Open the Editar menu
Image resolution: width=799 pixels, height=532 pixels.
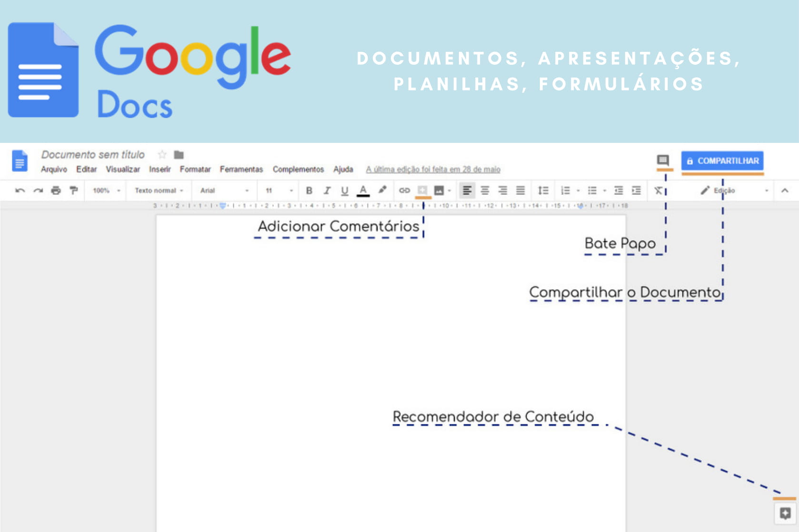(x=86, y=169)
